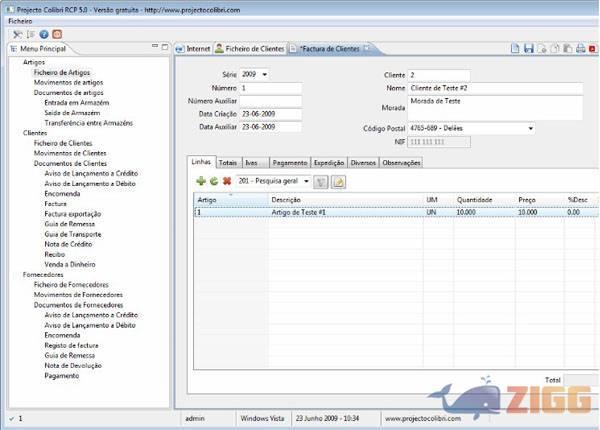Click the Data Criação date field

click(270, 114)
